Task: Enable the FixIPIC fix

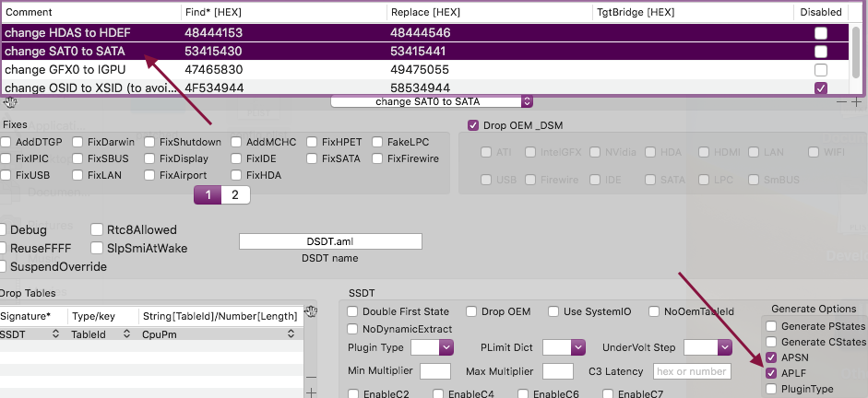Action: (6, 158)
